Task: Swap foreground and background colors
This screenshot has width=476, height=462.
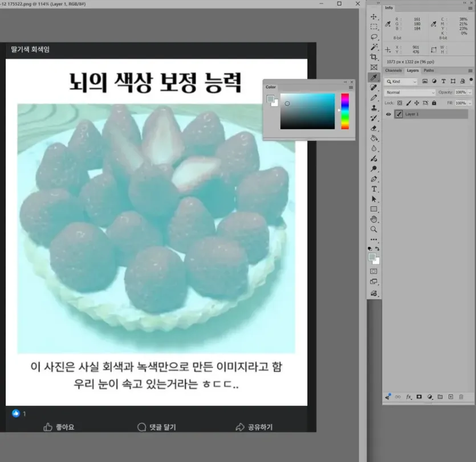Action: click(x=377, y=249)
